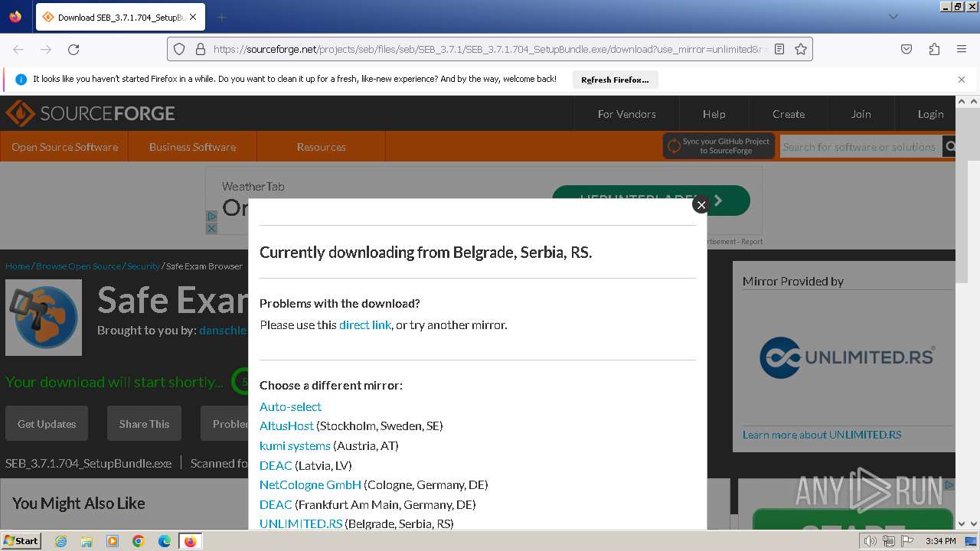This screenshot has height=551, width=980.
Task: Click the taskbar clock showing 3:34 PM
Action: coord(940,541)
